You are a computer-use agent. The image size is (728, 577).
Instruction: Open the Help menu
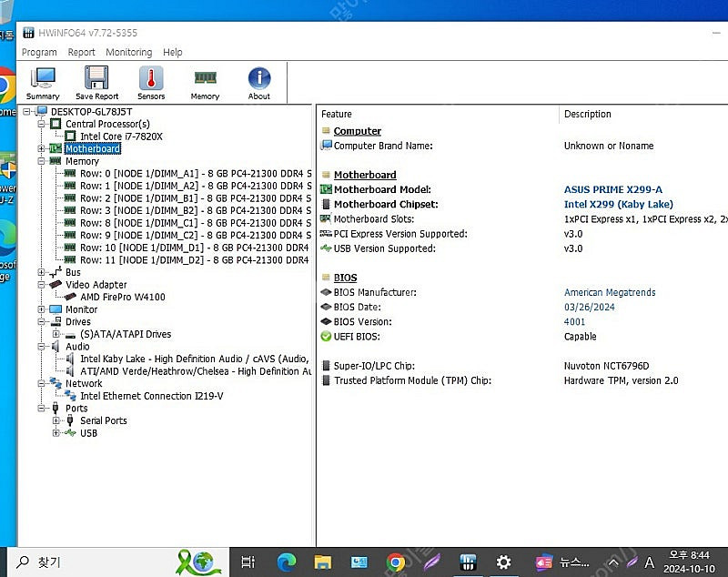point(173,52)
